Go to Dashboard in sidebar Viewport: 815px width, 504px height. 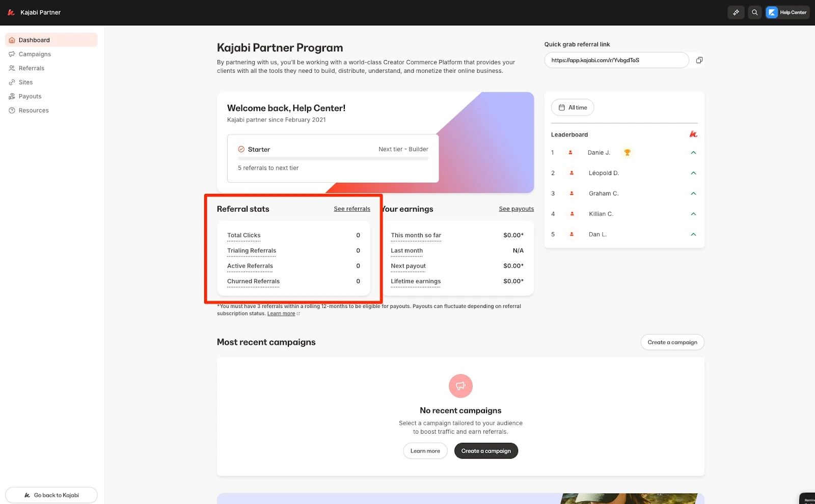coord(51,40)
